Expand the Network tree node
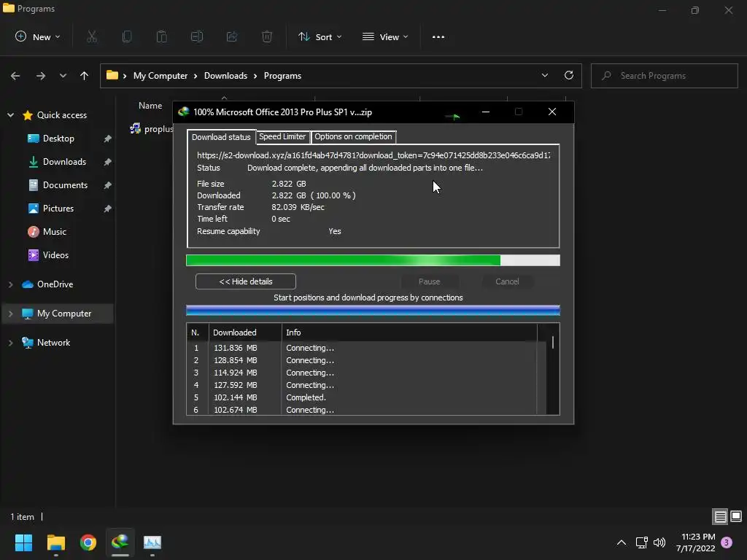747x560 pixels. tap(10, 343)
